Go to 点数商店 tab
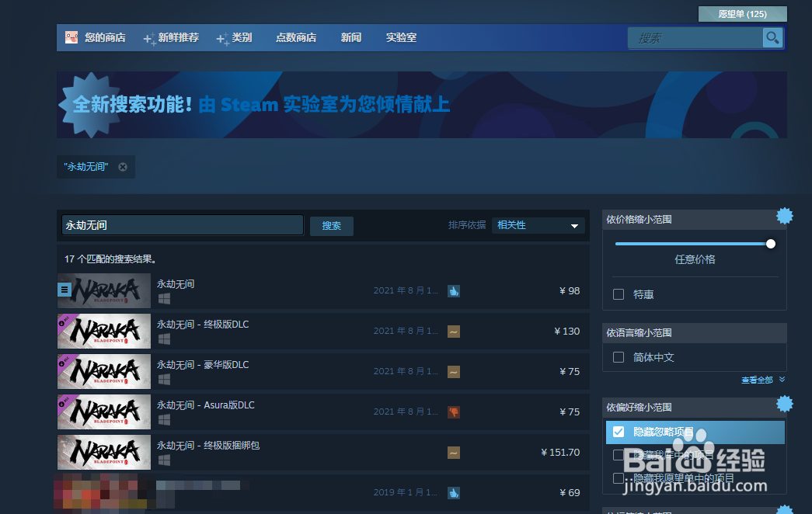The width and height of the screenshot is (812, 514). (296, 37)
